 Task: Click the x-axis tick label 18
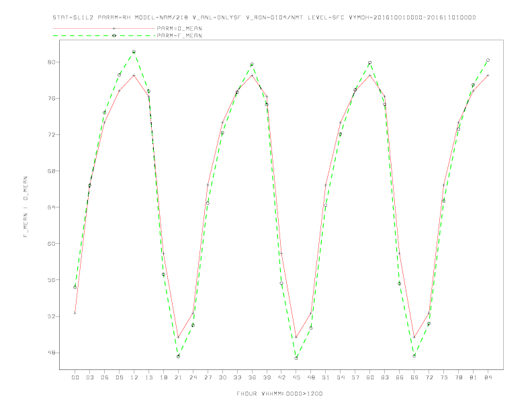pos(163,377)
